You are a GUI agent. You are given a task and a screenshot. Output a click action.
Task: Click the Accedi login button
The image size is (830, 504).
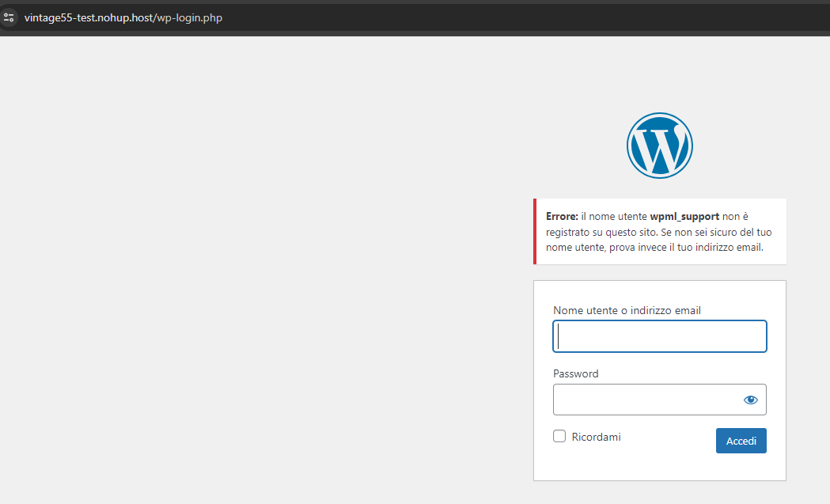(x=741, y=441)
